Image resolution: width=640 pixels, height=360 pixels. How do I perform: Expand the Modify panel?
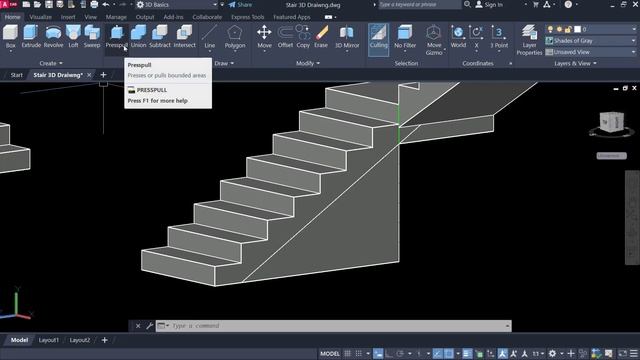(x=308, y=63)
